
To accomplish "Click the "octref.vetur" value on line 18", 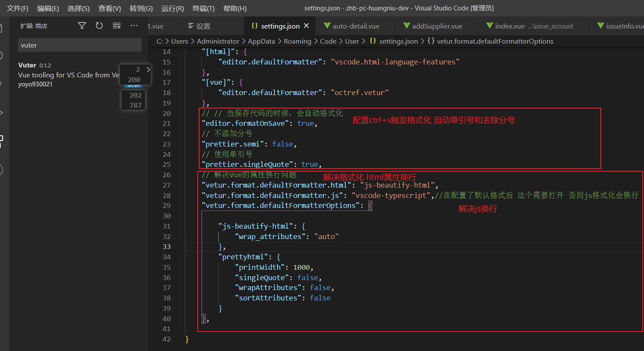I will click(360, 93).
